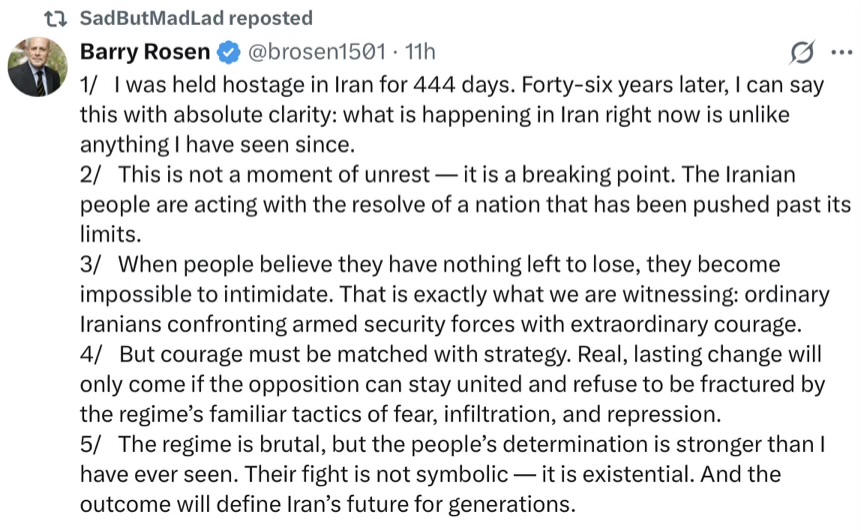This screenshot has width=861, height=530.
Task: Click Barry Rosen's profile picture
Action: [38, 68]
